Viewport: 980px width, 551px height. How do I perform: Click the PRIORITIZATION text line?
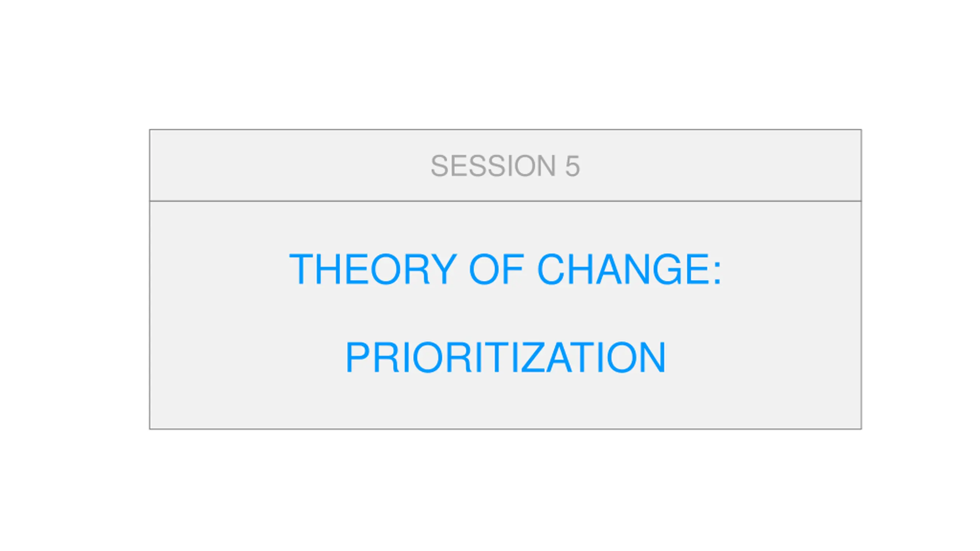pyautogui.click(x=506, y=357)
